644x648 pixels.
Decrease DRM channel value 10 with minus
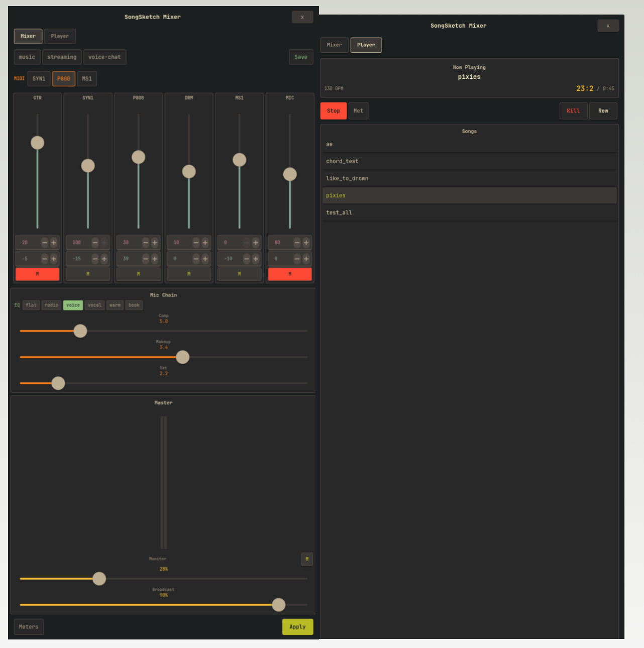click(196, 243)
